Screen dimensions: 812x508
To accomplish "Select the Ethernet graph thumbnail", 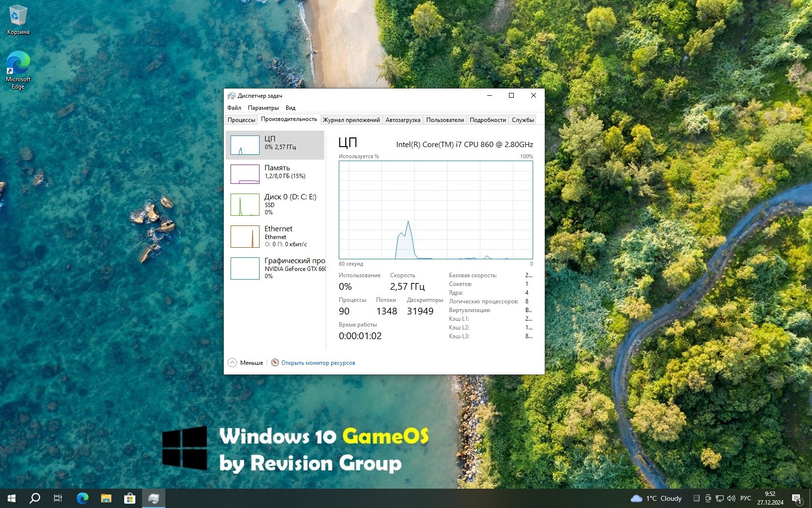I will 245,237.
